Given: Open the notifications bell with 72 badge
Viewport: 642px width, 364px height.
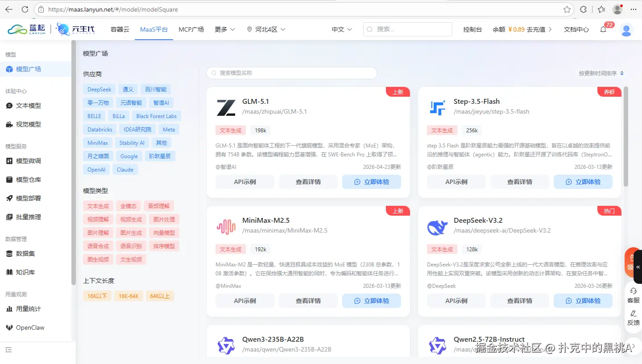Looking at the screenshot, I should [603, 29].
